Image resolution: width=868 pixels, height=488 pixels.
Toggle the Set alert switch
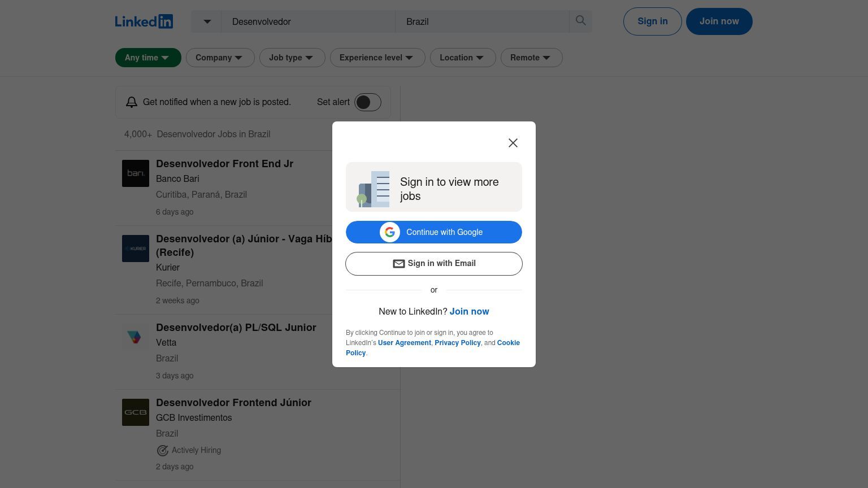click(x=368, y=102)
